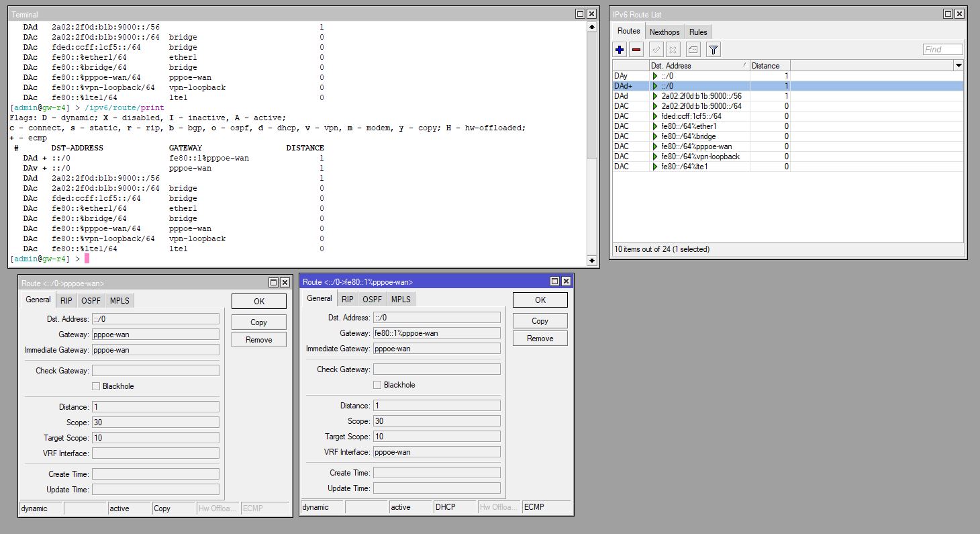Image resolution: width=980 pixels, height=534 pixels.
Task: Click the Find search field
Action: [x=942, y=50]
